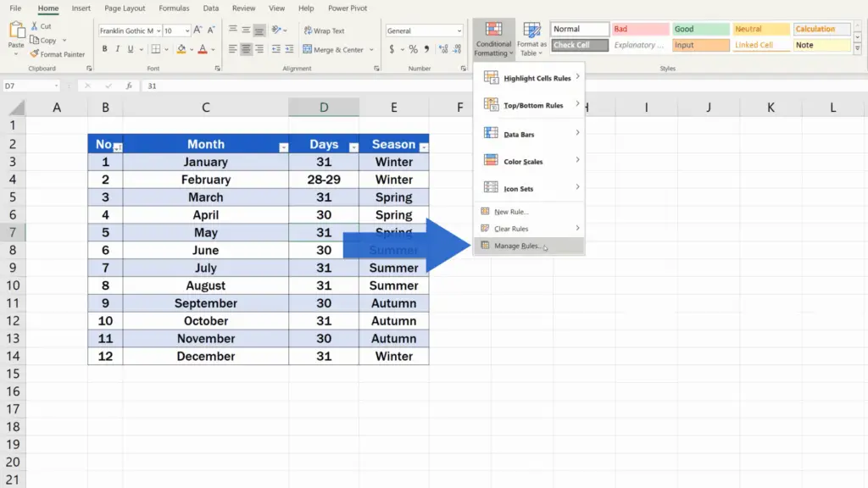Open the Format as Table gallery

(x=532, y=39)
